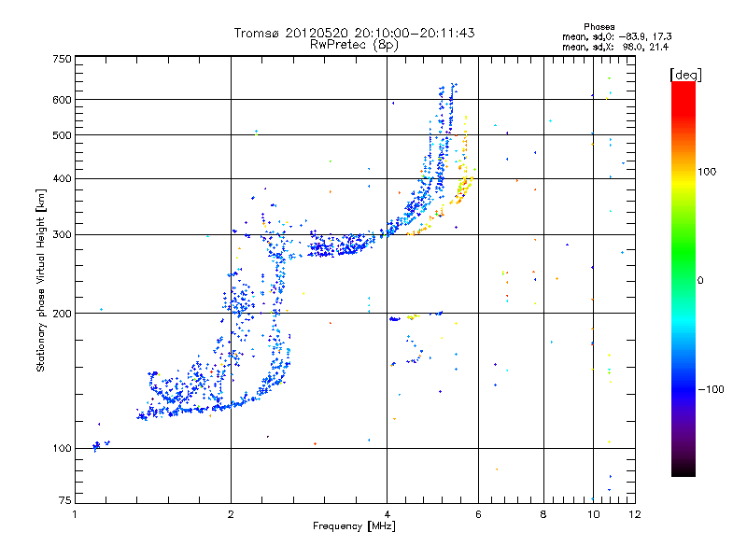Click the x-axis label '10'
This screenshot has width=747, height=560.
tap(594, 514)
